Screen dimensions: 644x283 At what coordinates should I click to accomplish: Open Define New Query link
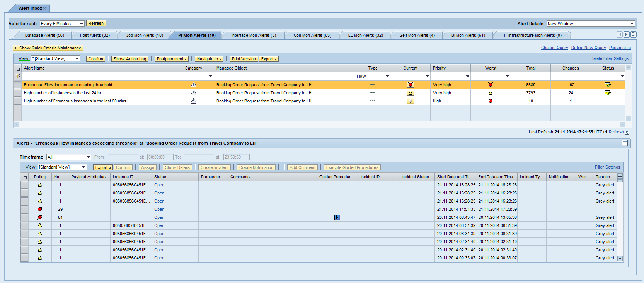589,48
